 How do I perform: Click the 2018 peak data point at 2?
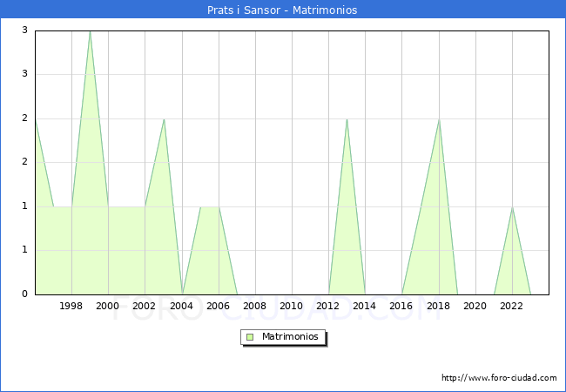(x=439, y=119)
